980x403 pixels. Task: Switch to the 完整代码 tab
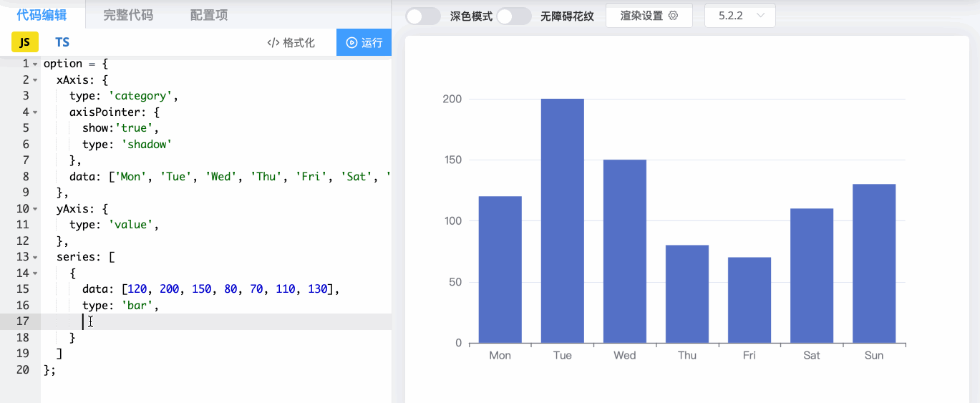tap(128, 15)
